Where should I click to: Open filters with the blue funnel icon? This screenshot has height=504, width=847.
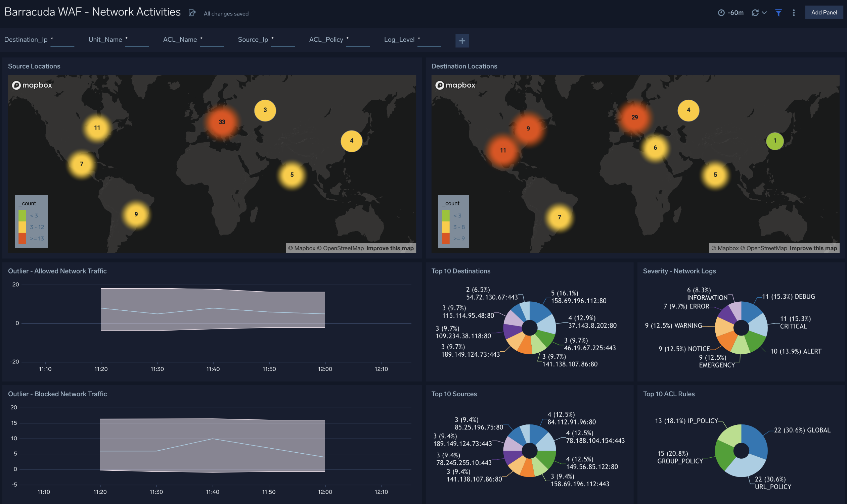click(x=778, y=12)
